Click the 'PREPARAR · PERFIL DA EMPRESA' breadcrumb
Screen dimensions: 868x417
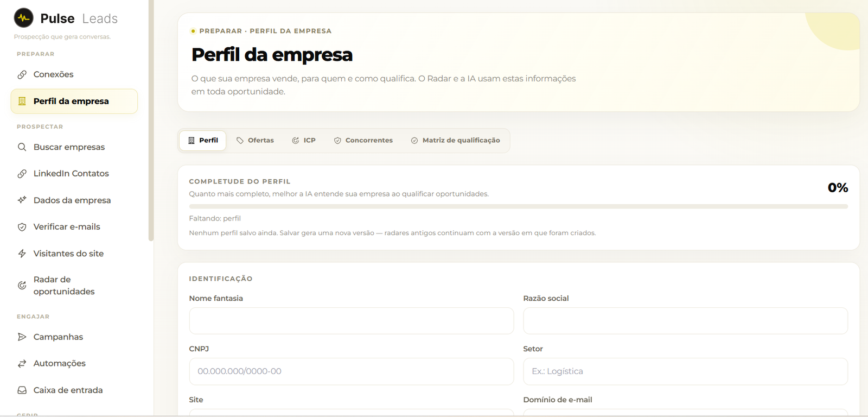point(265,31)
